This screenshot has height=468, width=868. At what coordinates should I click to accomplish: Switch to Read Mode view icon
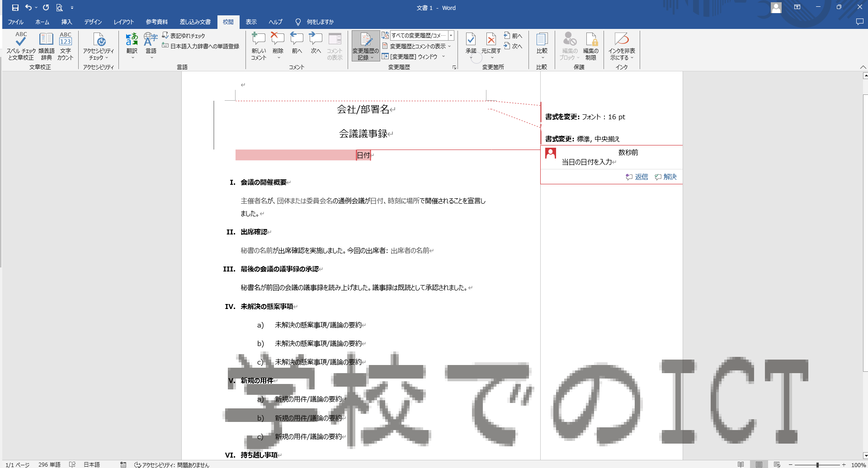tap(741, 464)
